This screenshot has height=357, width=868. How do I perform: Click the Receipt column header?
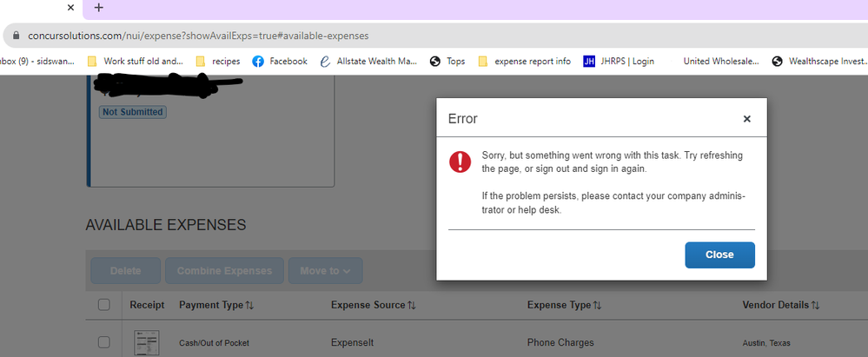(147, 305)
